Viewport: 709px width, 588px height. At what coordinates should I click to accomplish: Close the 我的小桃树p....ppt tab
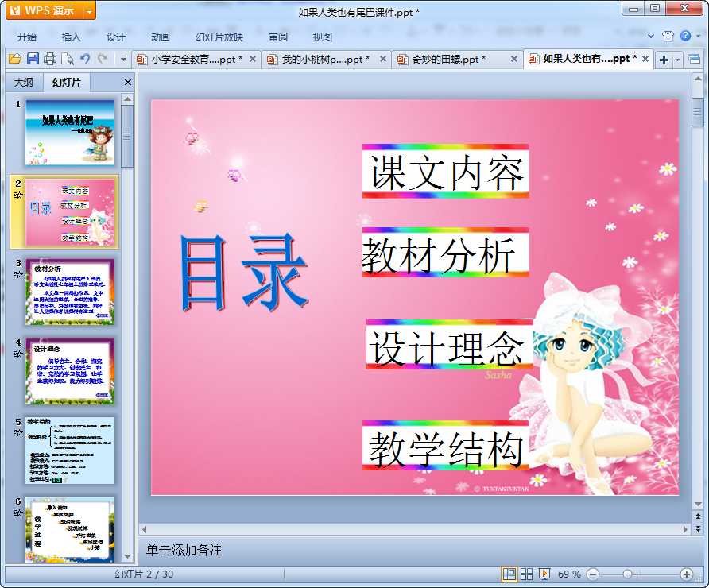click(x=383, y=59)
